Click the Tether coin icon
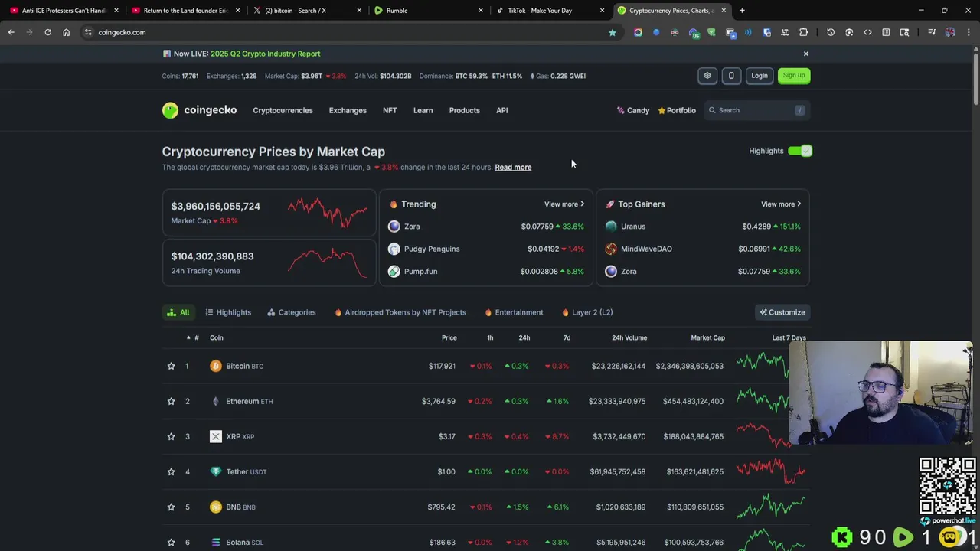Screen dimensions: 980x551 [x=216, y=471]
